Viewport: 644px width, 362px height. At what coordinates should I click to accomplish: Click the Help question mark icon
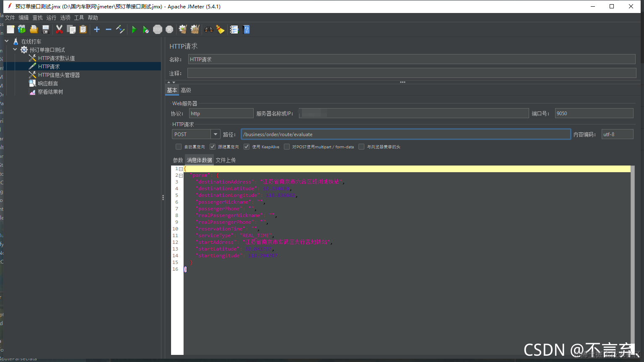[246, 29]
